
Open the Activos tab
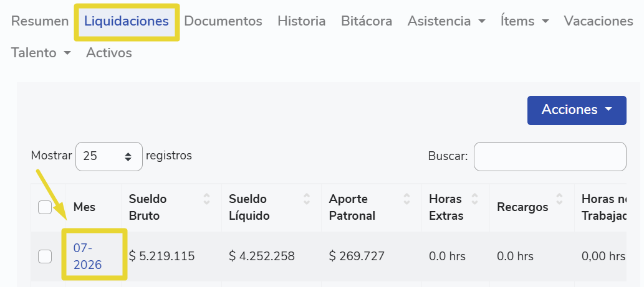click(x=109, y=53)
